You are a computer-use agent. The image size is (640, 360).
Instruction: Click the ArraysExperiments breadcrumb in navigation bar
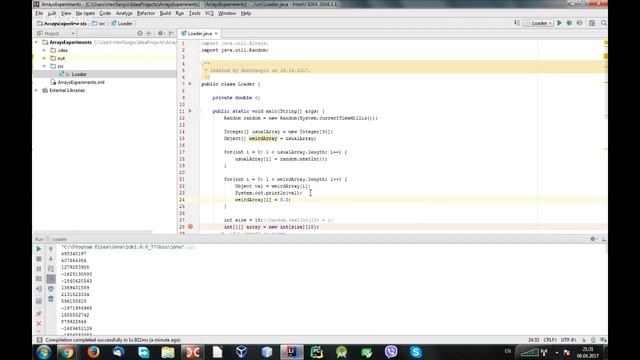tap(62, 23)
